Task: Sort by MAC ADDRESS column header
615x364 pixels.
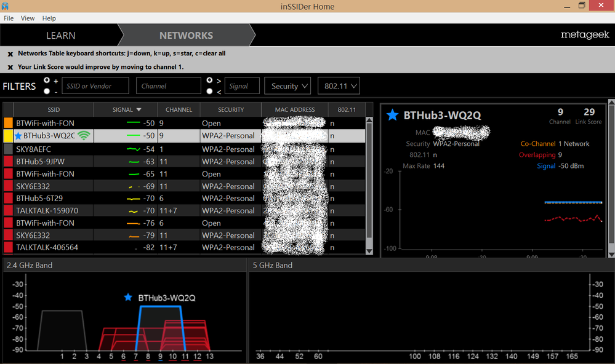Action: [x=294, y=109]
